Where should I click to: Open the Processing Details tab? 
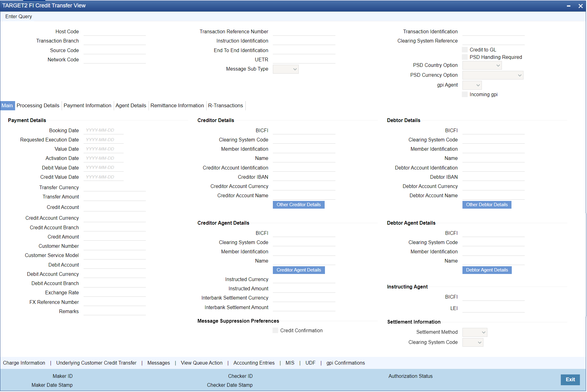[x=38, y=106]
